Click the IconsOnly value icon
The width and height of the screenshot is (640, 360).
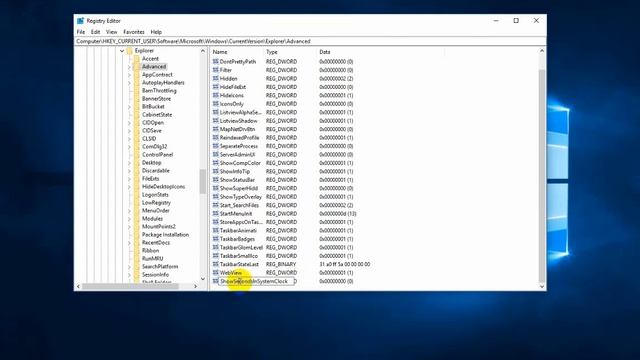[216, 104]
